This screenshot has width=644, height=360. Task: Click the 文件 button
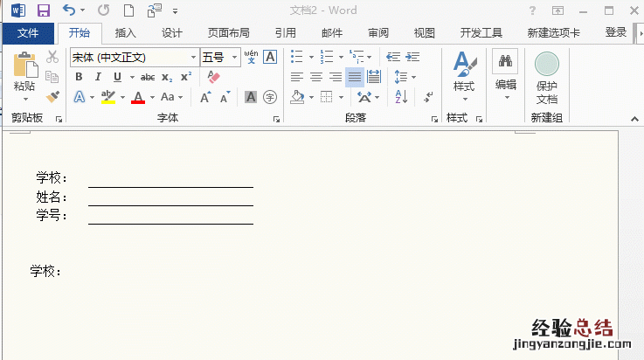click(28, 33)
